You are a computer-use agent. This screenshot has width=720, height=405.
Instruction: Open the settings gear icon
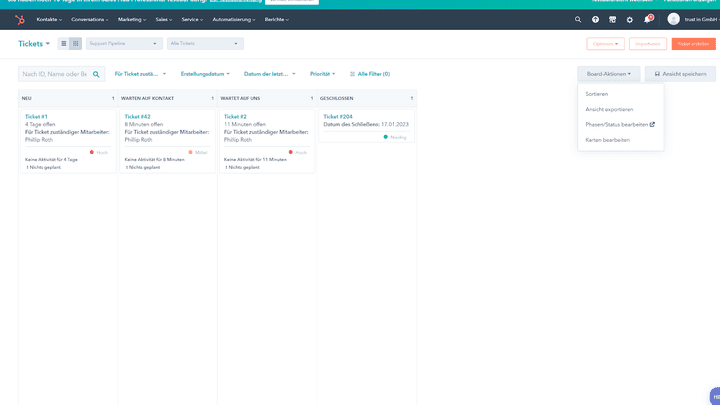click(629, 19)
